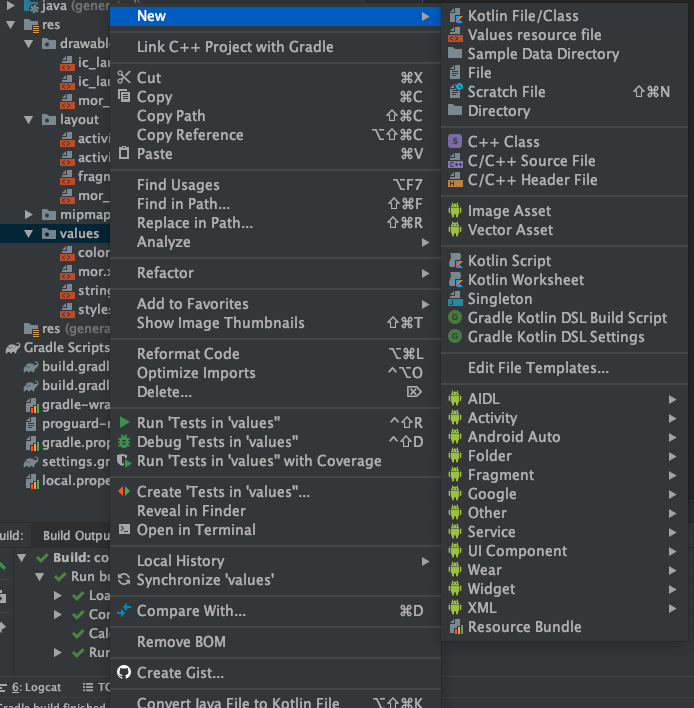Open Widget submenu entry
Screen dimensions: 694x708
[x=564, y=589]
